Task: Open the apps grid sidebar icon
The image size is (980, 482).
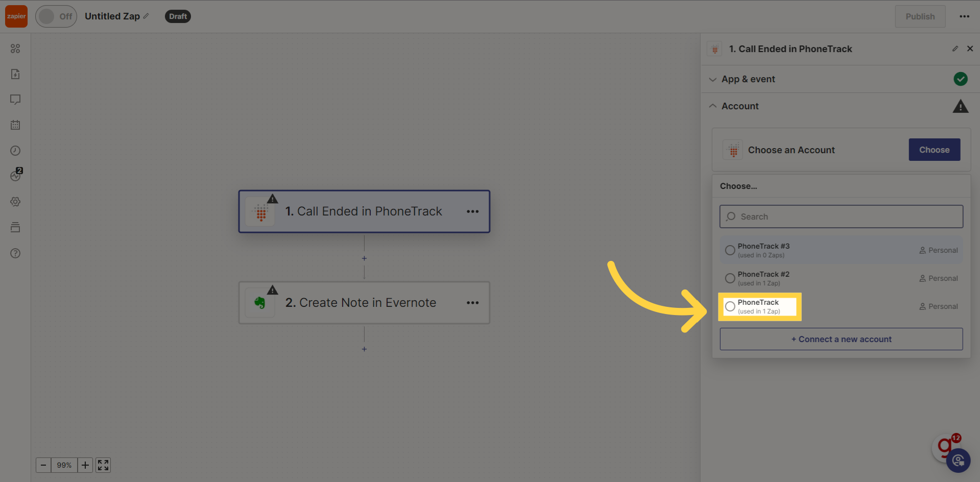Action: coord(15,49)
